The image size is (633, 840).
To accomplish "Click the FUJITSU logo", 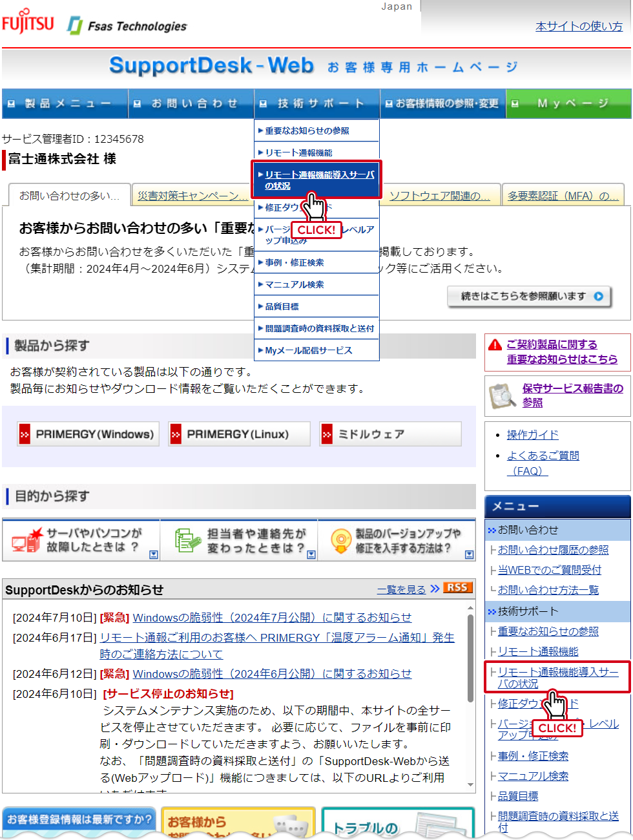I will 28,21.
